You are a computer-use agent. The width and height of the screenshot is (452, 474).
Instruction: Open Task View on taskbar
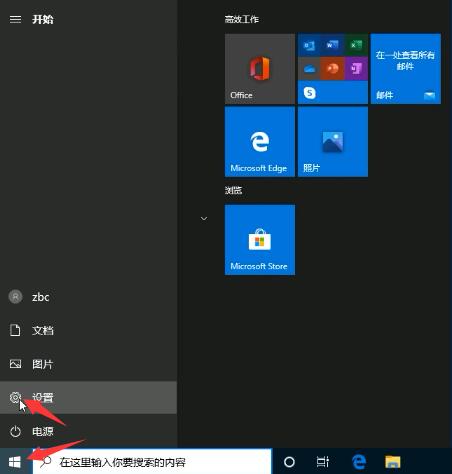point(323,462)
